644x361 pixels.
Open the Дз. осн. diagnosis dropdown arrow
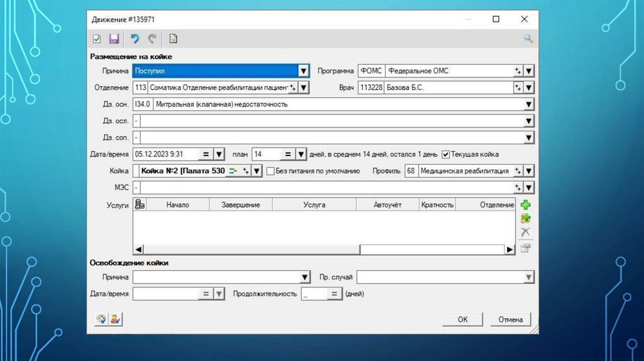tap(529, 104)
